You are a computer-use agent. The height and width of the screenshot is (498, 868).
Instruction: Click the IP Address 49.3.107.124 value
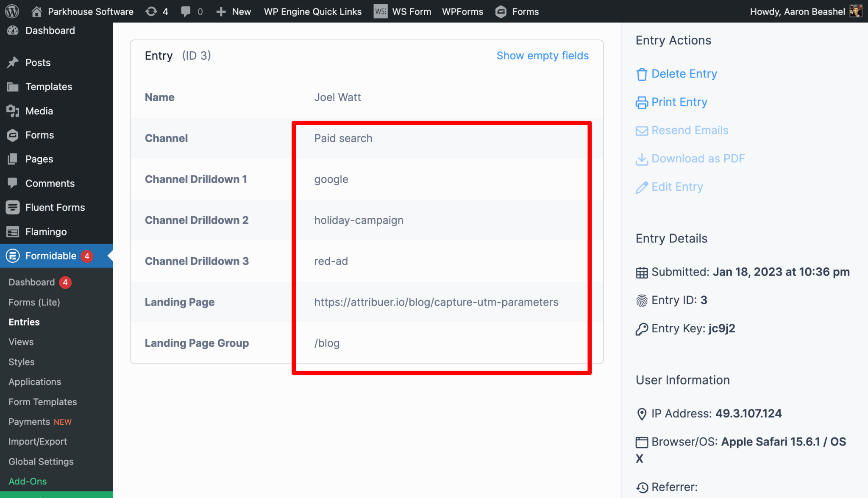pos(748,413)
